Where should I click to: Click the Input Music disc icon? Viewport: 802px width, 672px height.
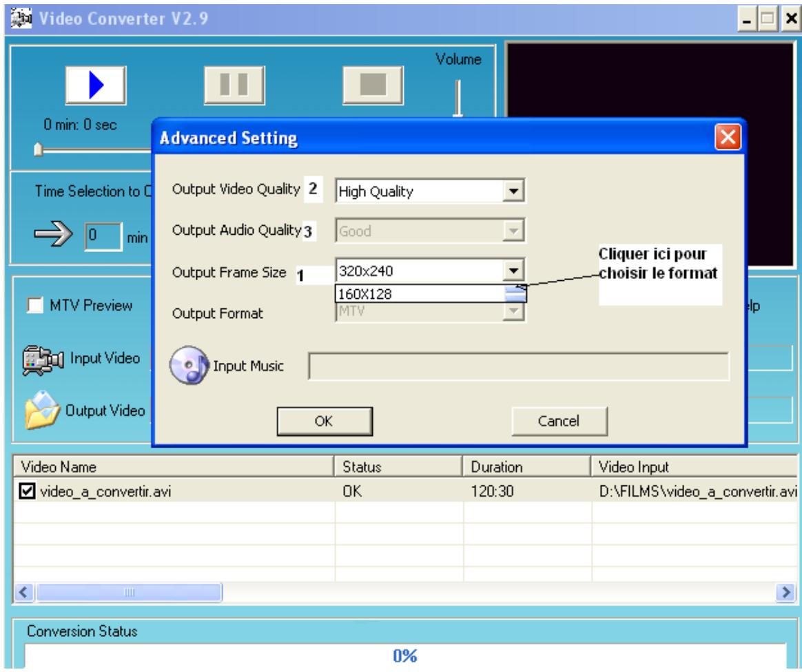[189, 366]
